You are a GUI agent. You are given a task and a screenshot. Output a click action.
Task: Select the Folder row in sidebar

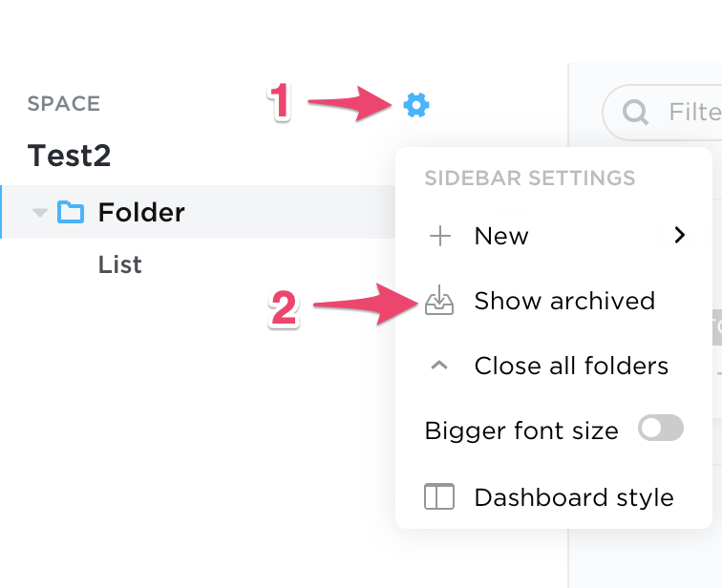click(199, 212)
